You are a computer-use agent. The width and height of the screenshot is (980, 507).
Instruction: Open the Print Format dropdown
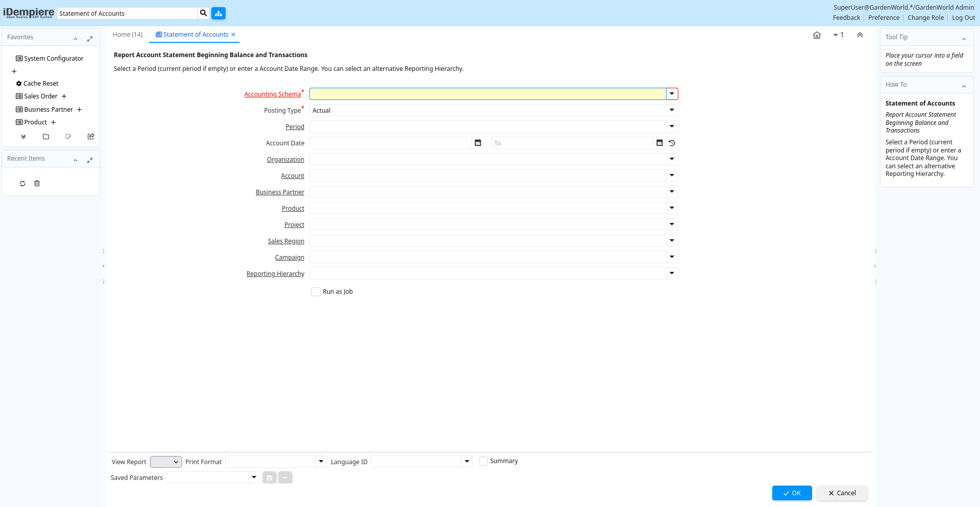(x=321, y=462)
